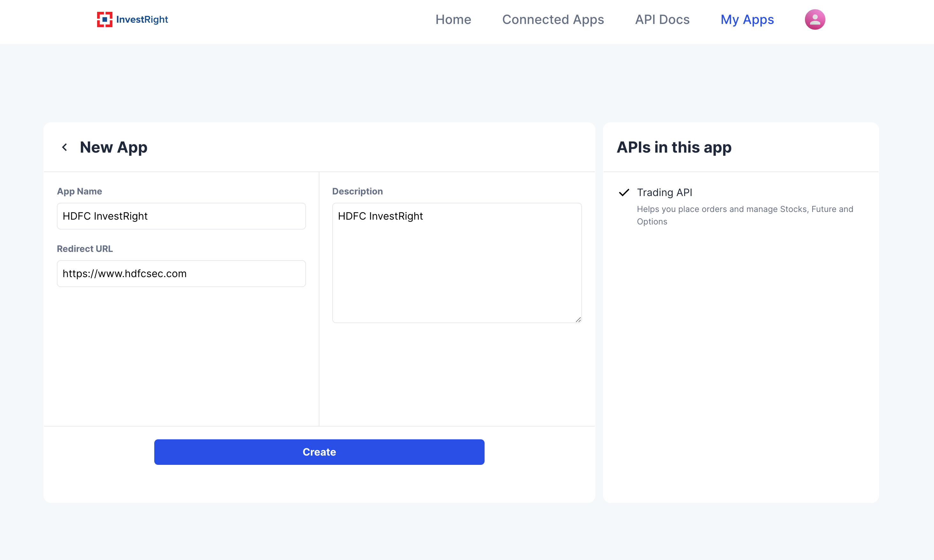Grab the Description textarea resize handle
Viewport: 934px width, 560px height.
click(x=578, y=320)
